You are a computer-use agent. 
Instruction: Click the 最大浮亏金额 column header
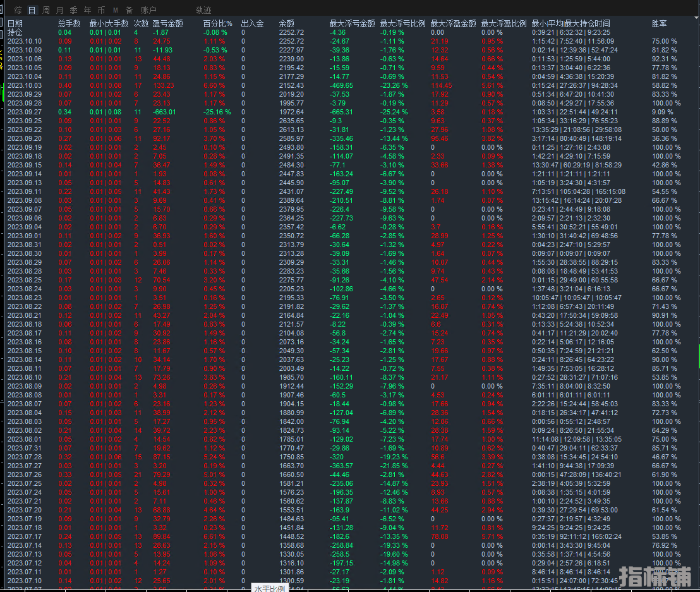click(x=353, y=23)
